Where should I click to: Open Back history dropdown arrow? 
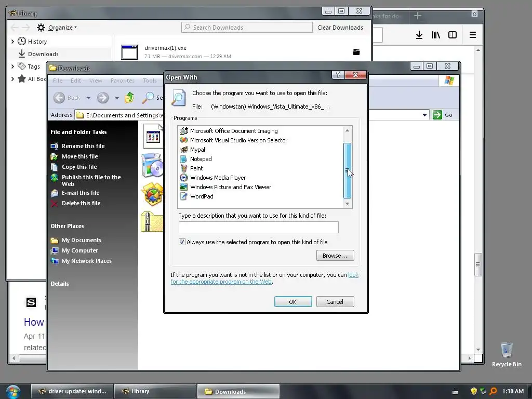88,98
